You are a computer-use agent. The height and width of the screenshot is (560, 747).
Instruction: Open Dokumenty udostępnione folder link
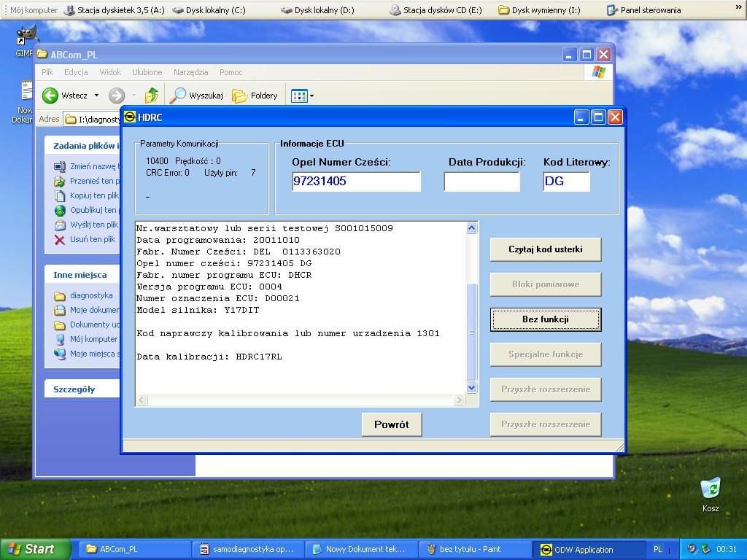(x=94, y=324)
